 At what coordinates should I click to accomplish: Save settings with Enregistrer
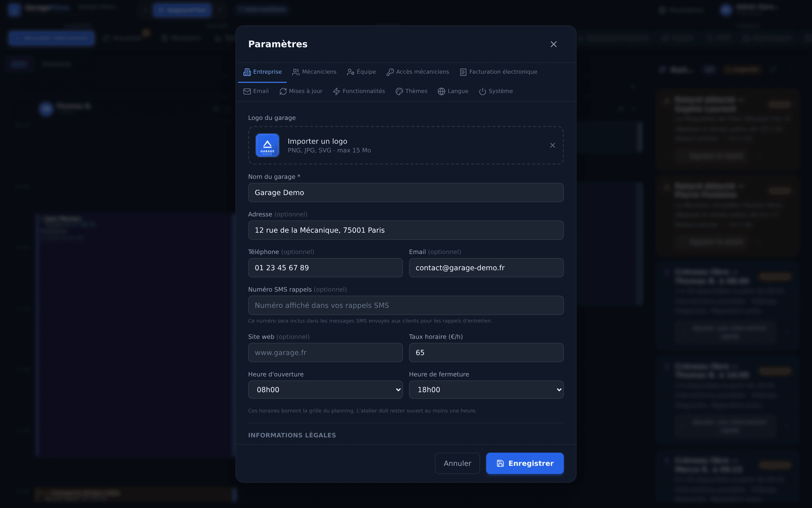pyautogui.click(x=525, y=463)
